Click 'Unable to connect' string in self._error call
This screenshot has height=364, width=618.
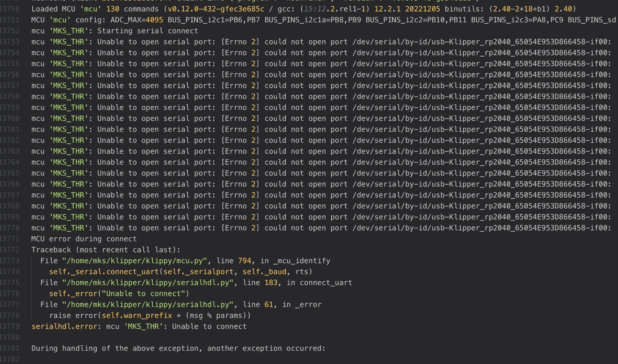pos(143,293)
